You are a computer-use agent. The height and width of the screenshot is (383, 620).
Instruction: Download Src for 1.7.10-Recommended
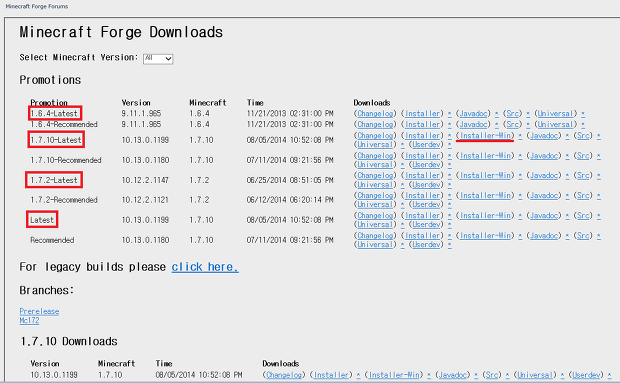click(x=583, y=156)
